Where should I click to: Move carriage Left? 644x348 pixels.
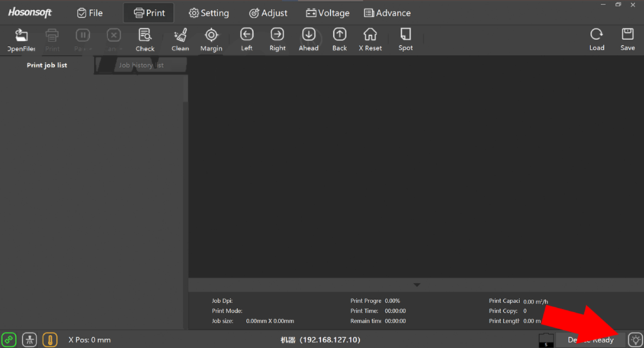point(247,40)
